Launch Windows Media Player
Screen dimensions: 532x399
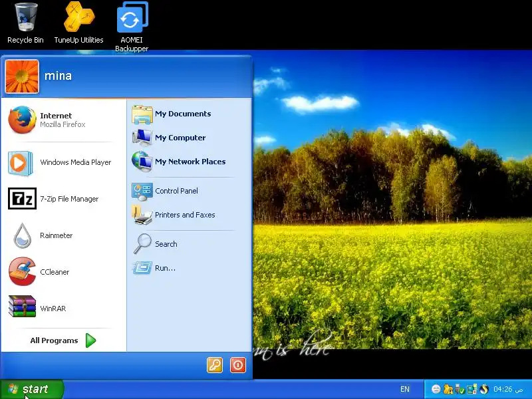point(63,162)
